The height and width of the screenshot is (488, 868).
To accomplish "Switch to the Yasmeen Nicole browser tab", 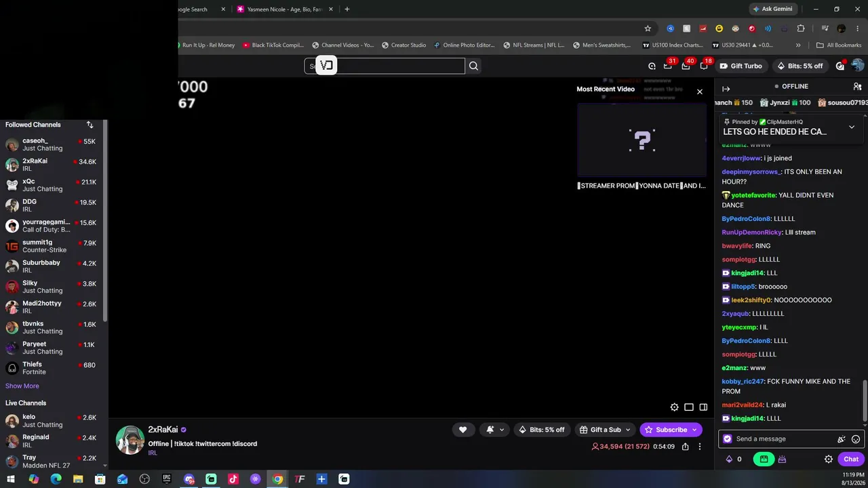I will (x=284, y=9).
